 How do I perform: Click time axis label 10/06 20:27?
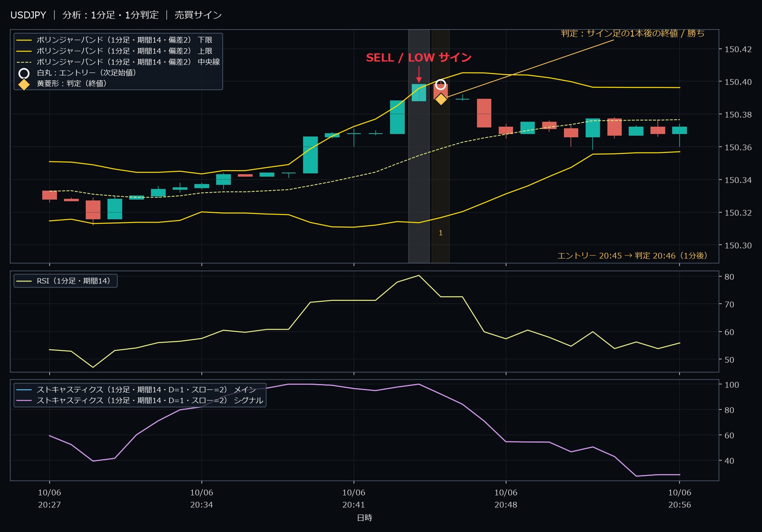50,499
